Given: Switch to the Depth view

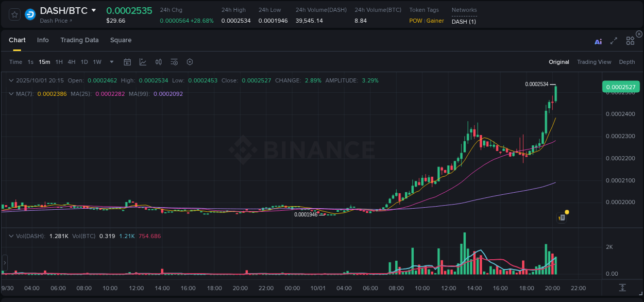Looking at the screenshot, I should click(627, 62).
